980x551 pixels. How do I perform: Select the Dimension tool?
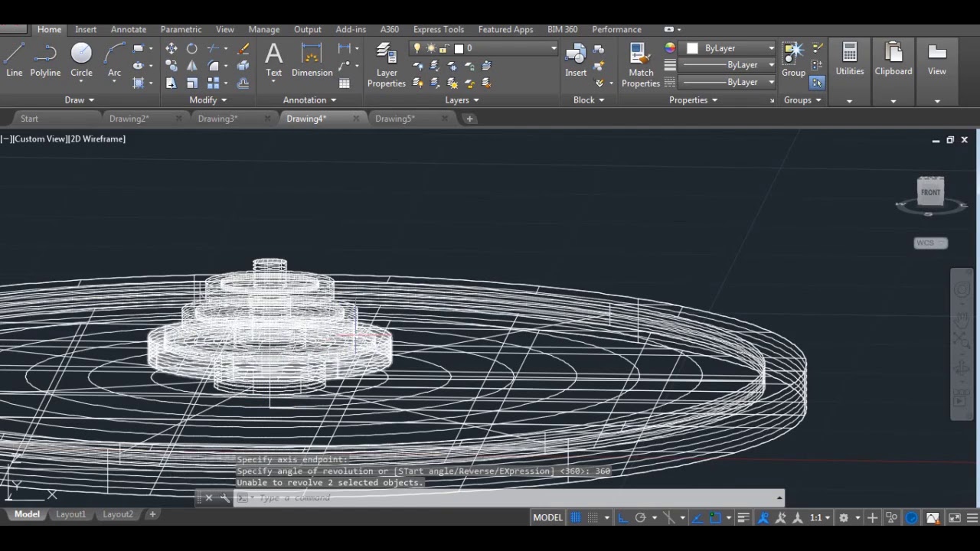312,60
